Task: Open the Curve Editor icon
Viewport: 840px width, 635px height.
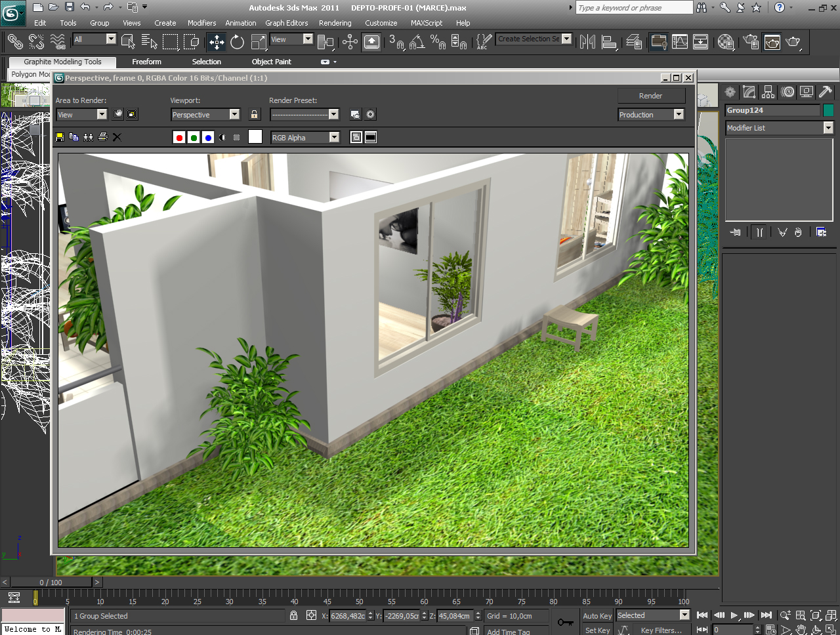Action: (x=680, y=43)
